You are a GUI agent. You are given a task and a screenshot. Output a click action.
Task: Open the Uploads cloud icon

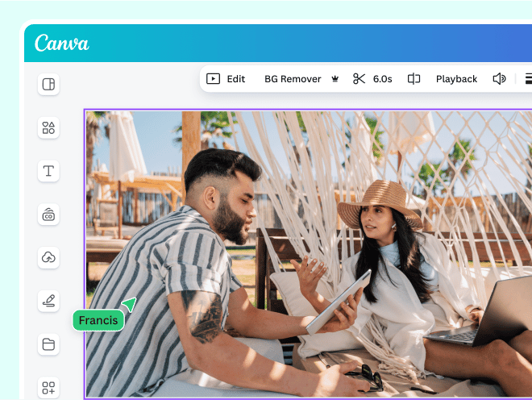click(x=48, y=257)
